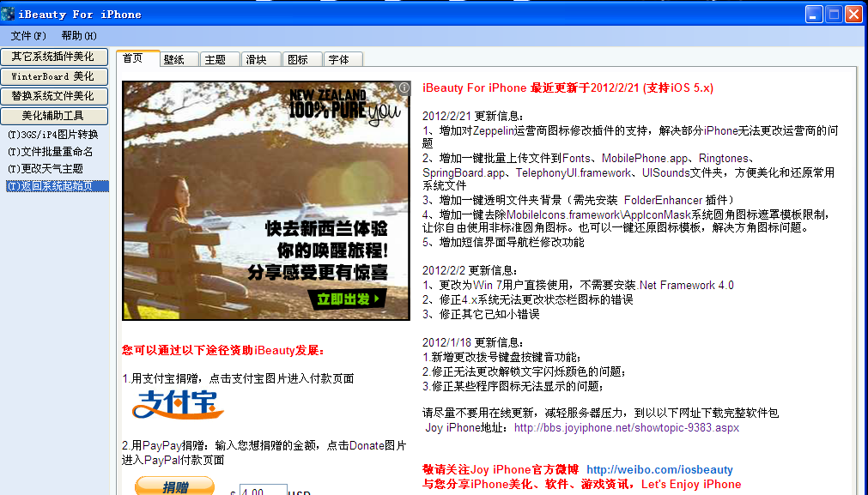
Task: Maximize the iBeauty For iPhone window
Action: (x=834, y=14)
